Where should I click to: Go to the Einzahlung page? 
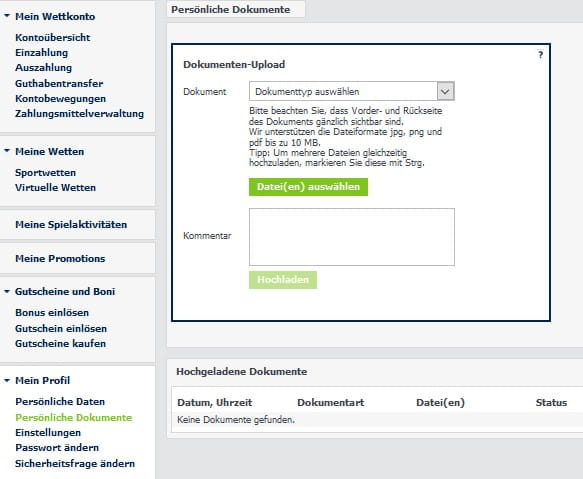[41, 53]
